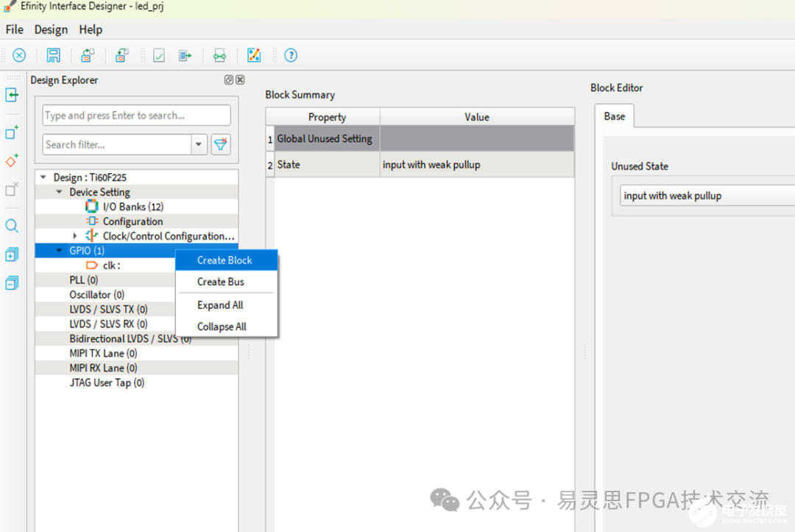Float the Design Explorer panel
Viewport: 795px width, 532px height.
point(229,80)
